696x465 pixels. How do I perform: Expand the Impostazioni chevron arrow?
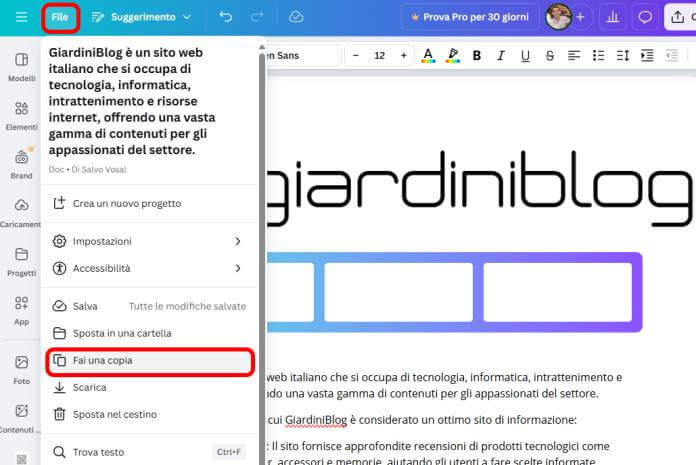coord(238,241)
